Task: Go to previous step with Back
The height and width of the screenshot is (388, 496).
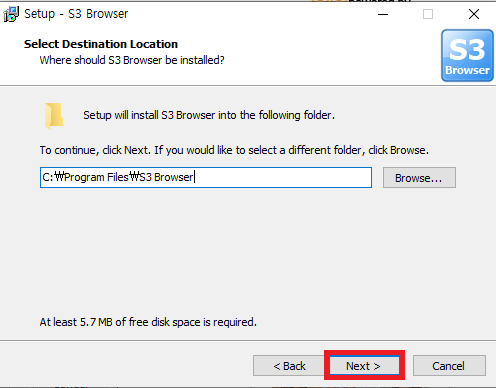Action: 289,366
